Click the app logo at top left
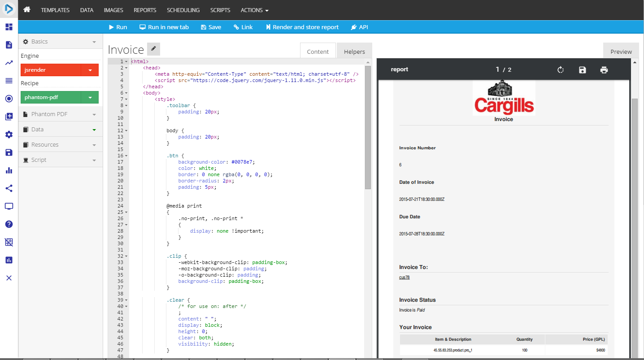644x360 pixels. point(9,9)
